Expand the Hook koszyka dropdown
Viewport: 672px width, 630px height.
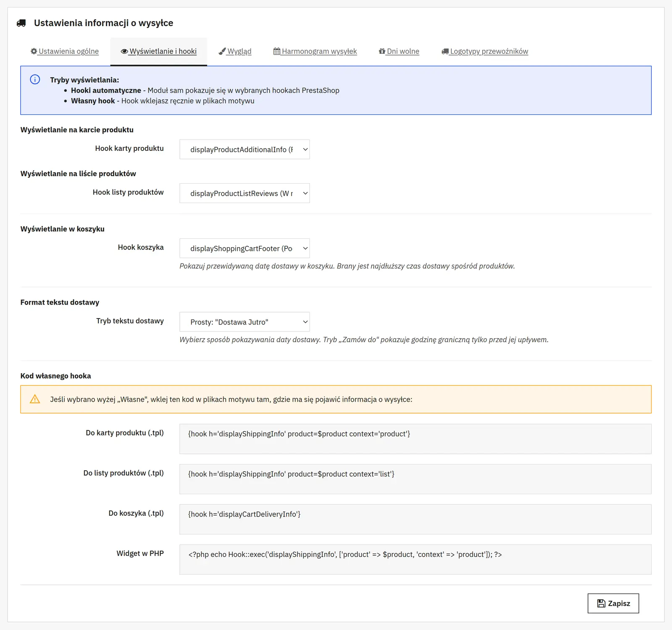244,248
